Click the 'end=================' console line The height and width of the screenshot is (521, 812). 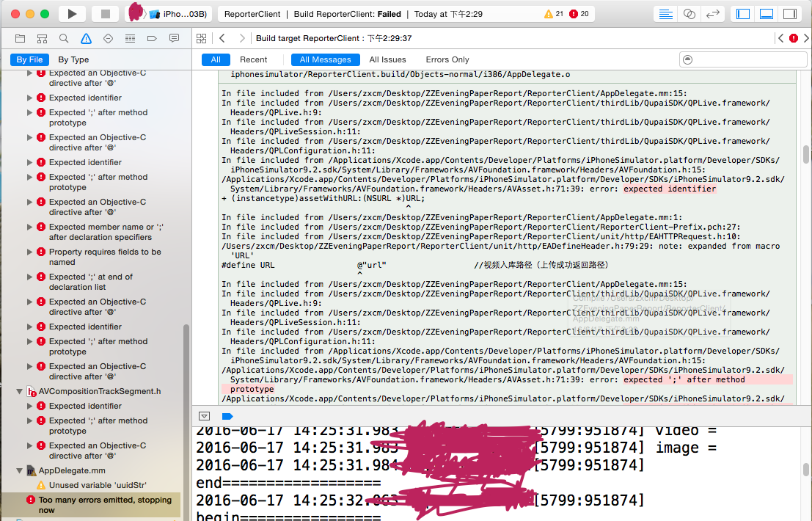coord(288,483)
